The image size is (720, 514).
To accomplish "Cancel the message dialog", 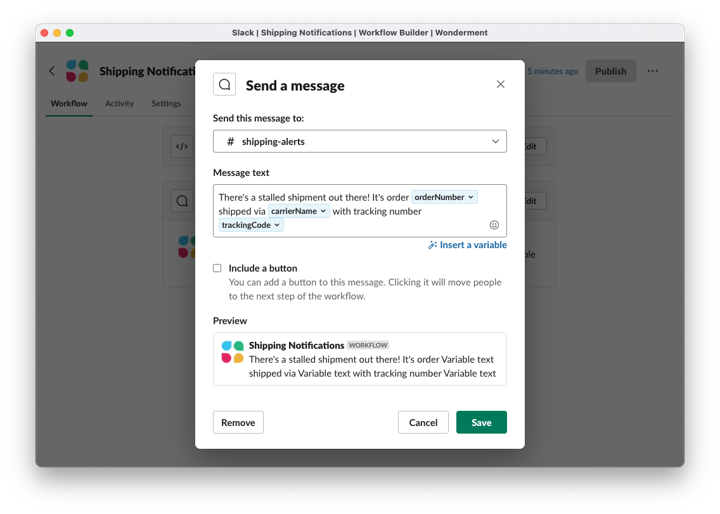I will (423, 422).
